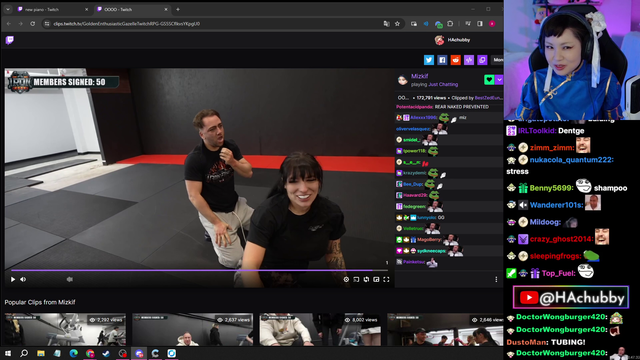
Task: Open the browser media controls button
Action: pyautogui.click(x=468, y=24)
